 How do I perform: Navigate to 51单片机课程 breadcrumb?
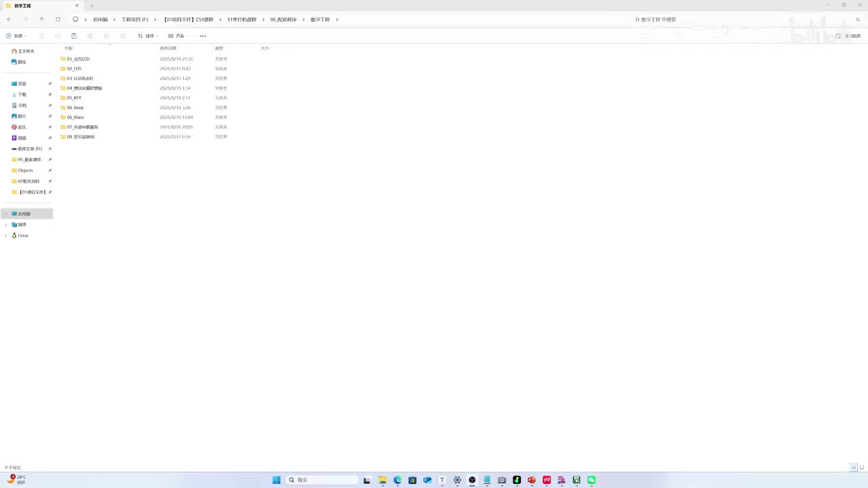242,20
